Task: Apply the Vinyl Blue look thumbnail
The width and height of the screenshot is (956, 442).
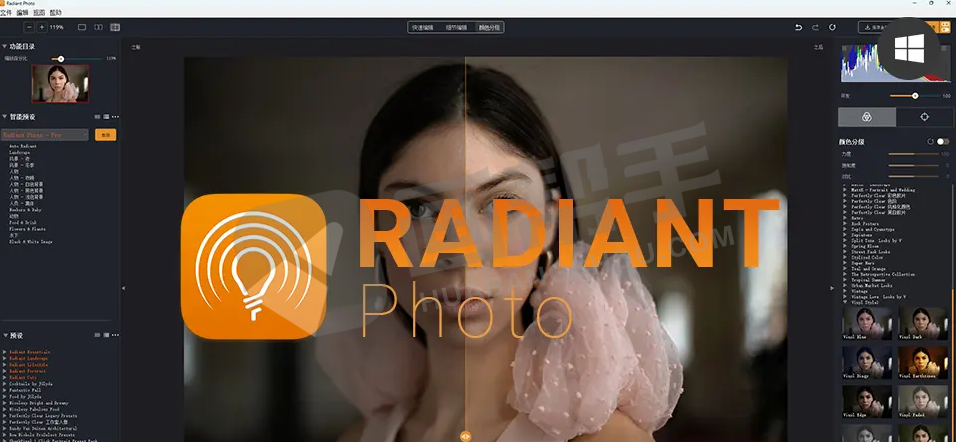Action: click(866, 324)
